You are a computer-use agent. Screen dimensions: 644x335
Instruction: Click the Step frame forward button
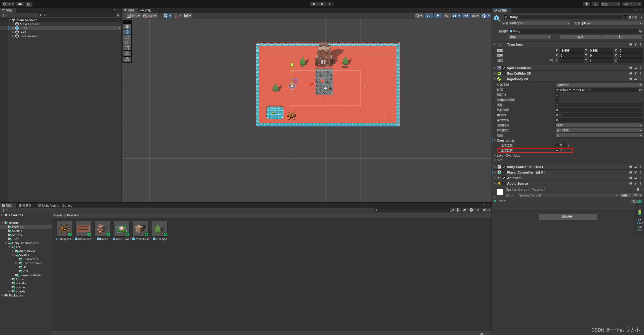330,4
